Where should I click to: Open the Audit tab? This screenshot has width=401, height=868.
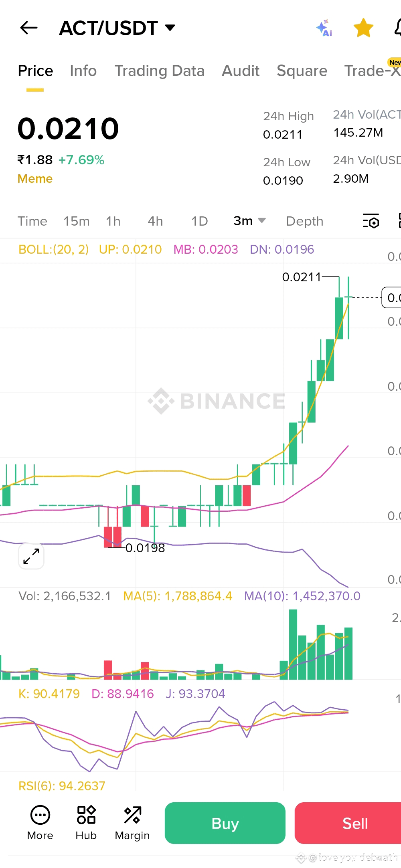[x=241, y=71]
